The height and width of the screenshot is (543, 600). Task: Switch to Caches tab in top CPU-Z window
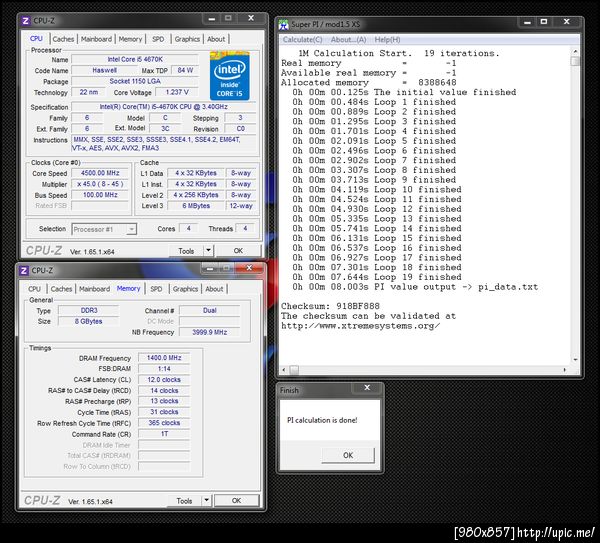coord(63,39)
